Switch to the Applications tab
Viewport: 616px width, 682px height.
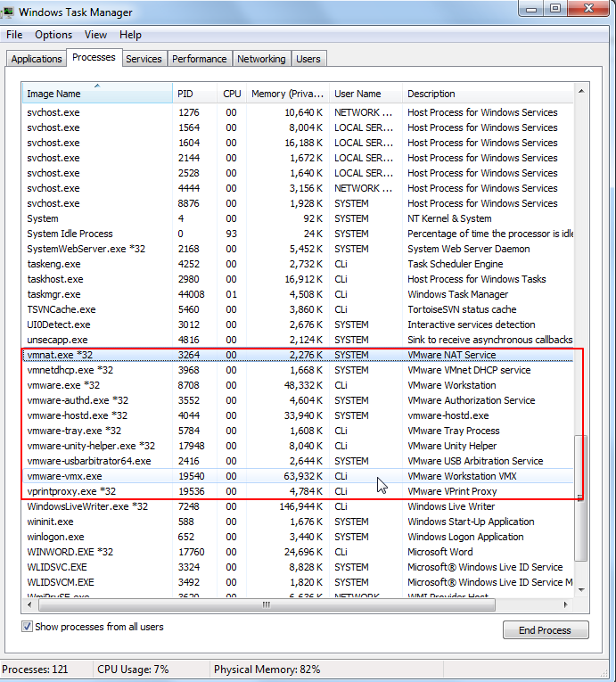pos(37,59)
